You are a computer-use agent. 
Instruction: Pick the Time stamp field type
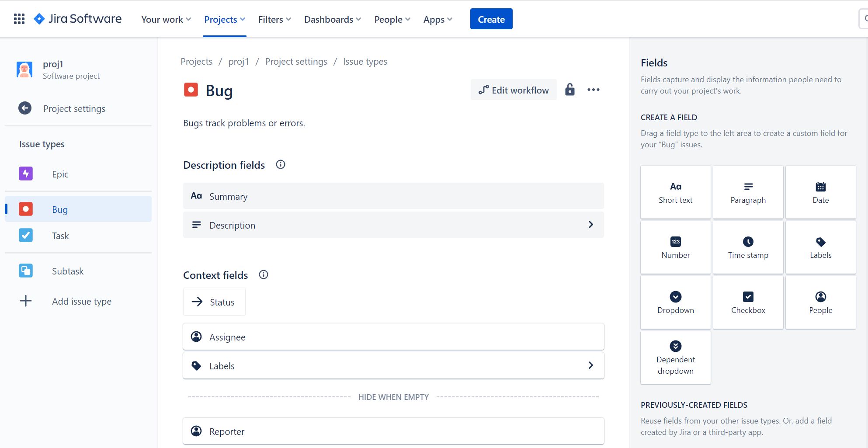[748, 247]
